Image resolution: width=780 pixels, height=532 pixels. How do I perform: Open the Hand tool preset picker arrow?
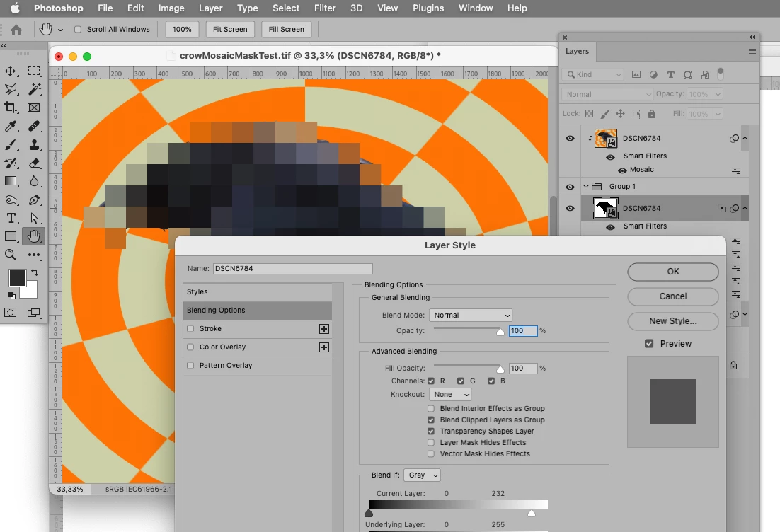tap(60, 30)
